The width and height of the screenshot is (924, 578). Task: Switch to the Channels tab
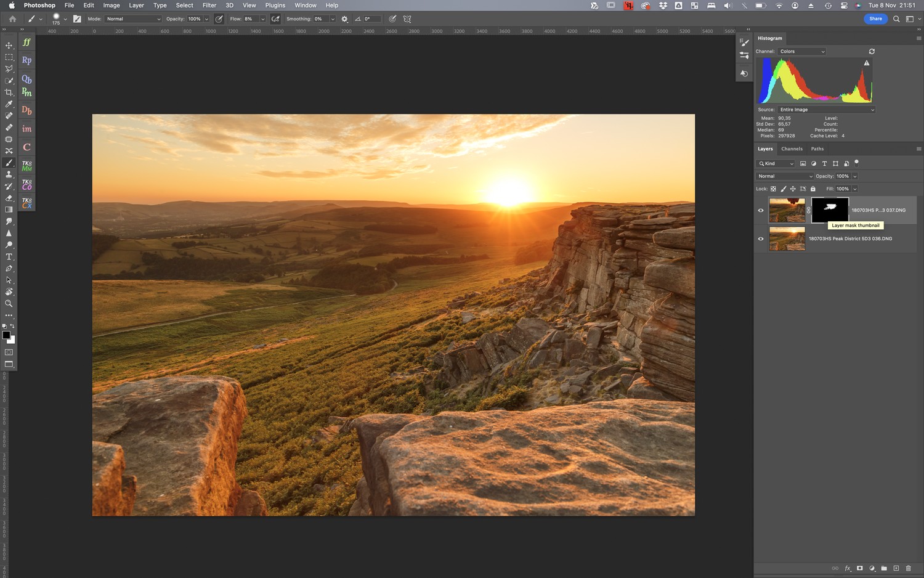(x=792, y=149)
